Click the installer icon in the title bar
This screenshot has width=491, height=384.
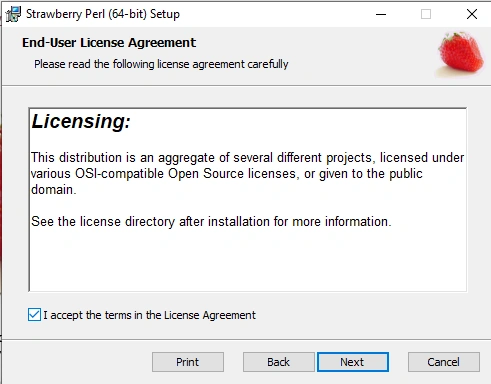pyautogui.click(x=13, y=14)
